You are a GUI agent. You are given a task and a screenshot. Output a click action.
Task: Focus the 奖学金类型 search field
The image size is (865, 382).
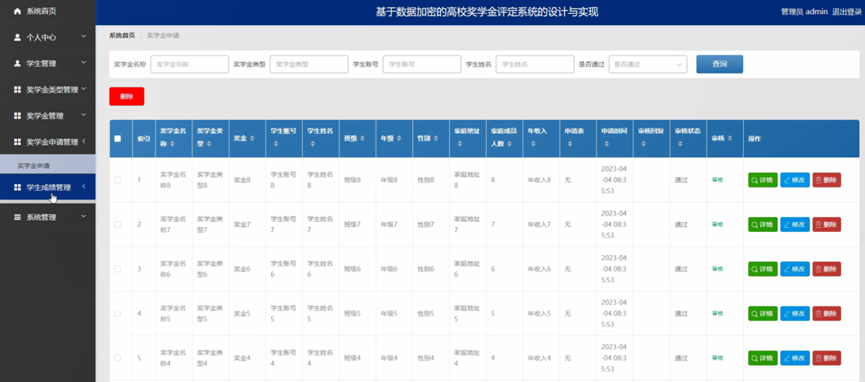tap(309, 64)
